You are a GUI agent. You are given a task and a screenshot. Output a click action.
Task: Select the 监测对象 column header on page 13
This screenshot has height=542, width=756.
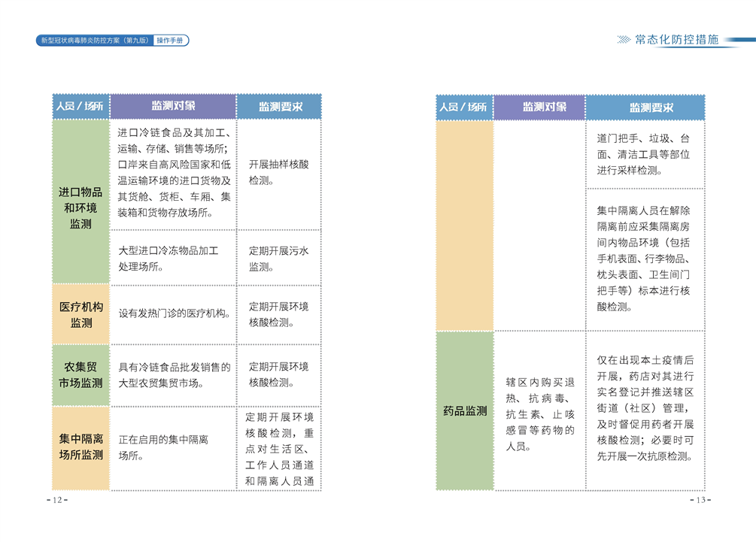539,107
